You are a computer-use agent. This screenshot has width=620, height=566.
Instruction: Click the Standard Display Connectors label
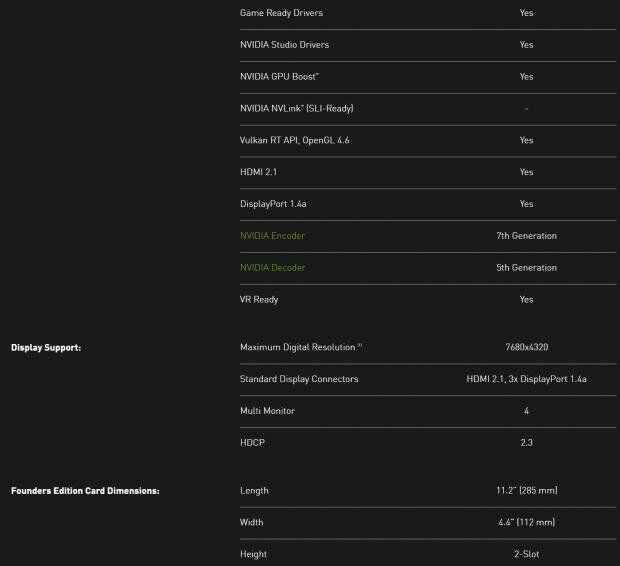click(299, 379)
